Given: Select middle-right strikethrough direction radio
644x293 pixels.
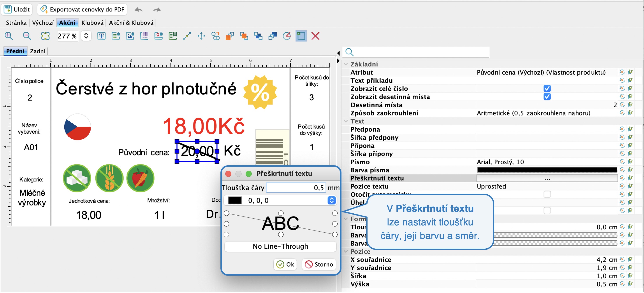Looking at the screenshot, I should (x=335, y=224).
